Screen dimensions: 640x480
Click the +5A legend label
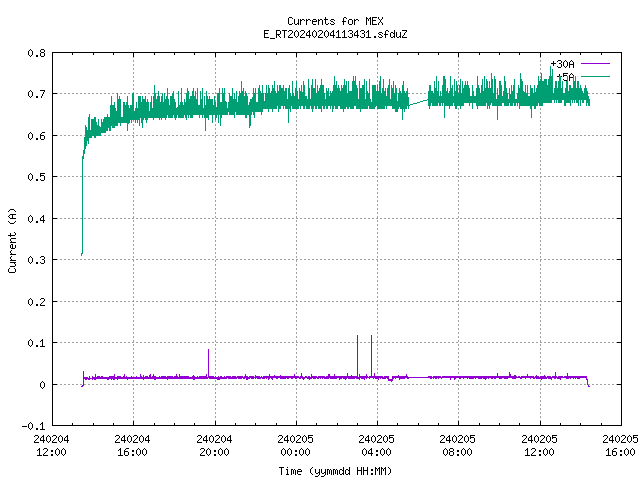[x=566, y=76]
